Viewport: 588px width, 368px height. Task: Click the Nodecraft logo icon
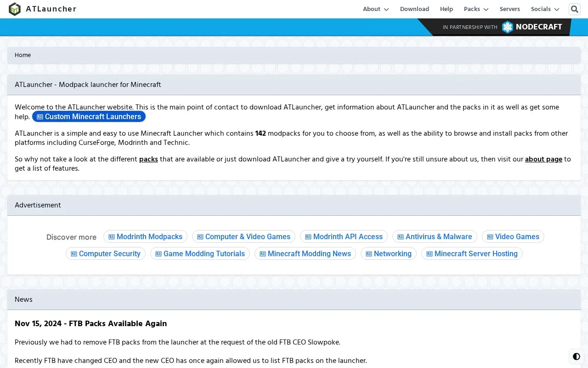tap(508, 27)
